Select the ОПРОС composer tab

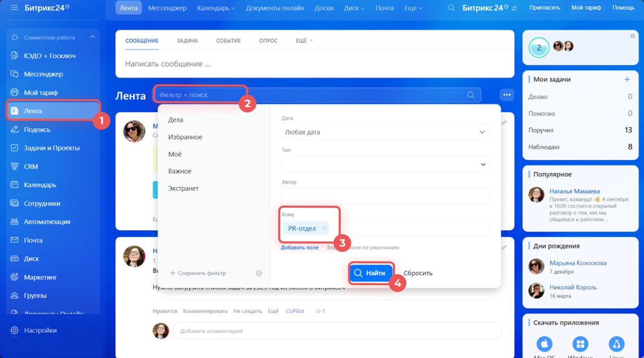(x=268, y=41)
